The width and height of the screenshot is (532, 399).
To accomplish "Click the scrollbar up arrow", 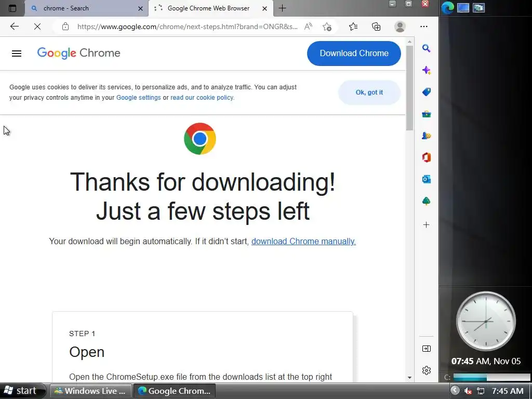I will (x=409, y=42).
